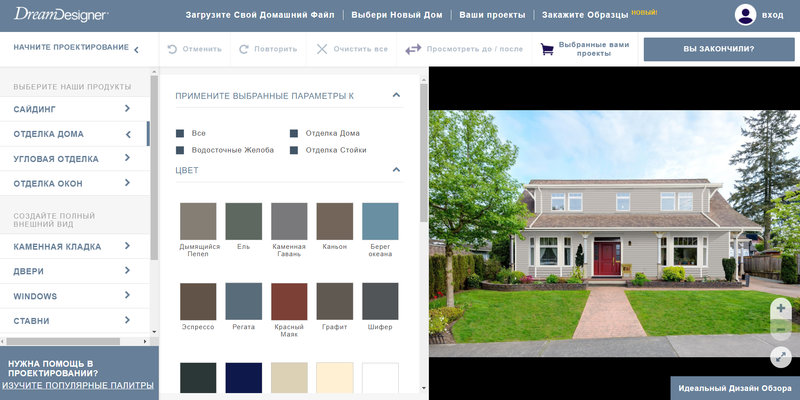Collapse the Примените выбранные параметры к section
Viewport: 800px width, 400px height.
[396, 95]
